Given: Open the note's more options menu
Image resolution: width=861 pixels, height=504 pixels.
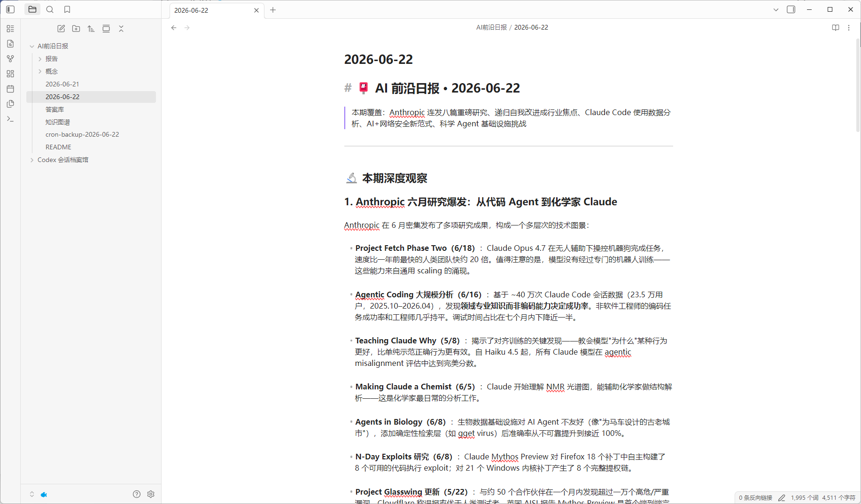Looking at the screenshot, I should point(849,28).
